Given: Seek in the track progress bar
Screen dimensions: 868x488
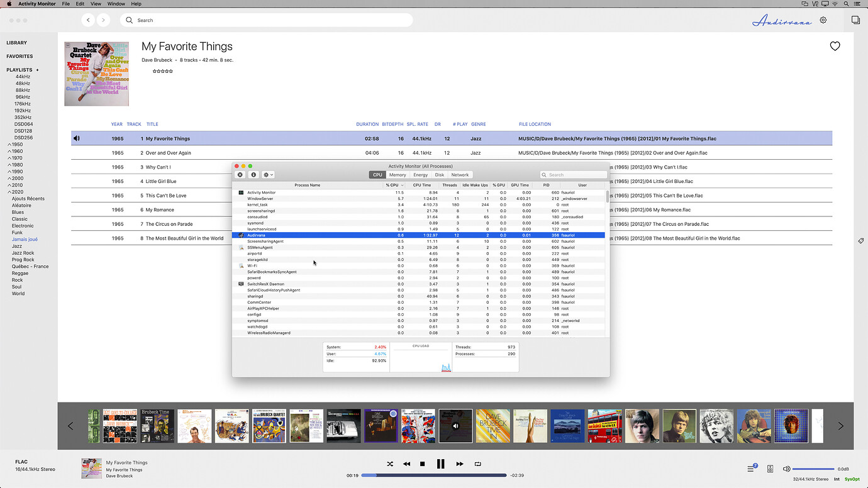Looking at the screenshot, I should click(x=434, y=475).
